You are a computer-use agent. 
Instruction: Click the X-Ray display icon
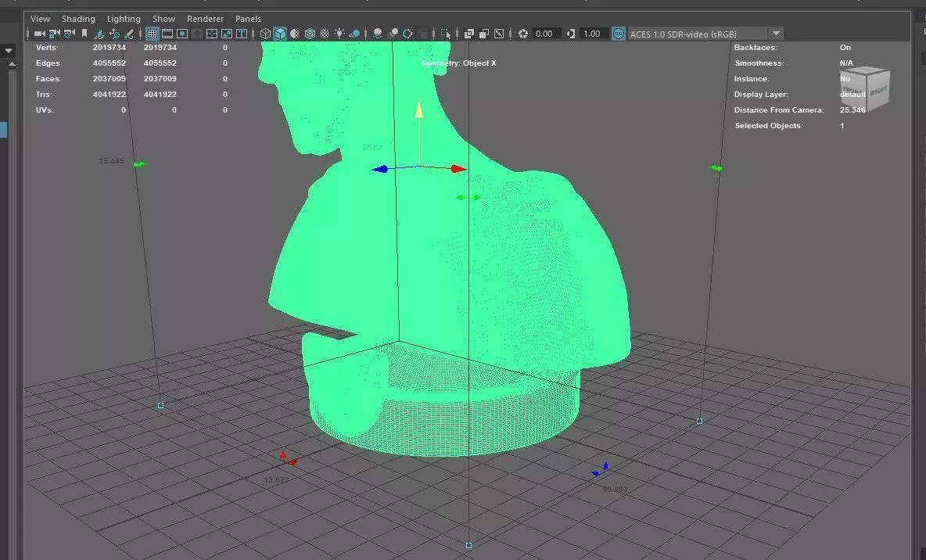pyautogui.click(x=469, y=34)
